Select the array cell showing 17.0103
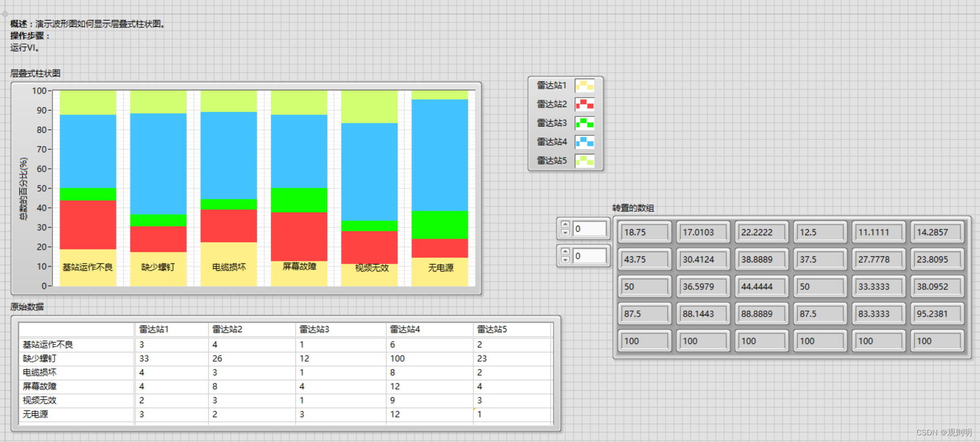Viewport: 980px width, 442px height. click(704, 232)
